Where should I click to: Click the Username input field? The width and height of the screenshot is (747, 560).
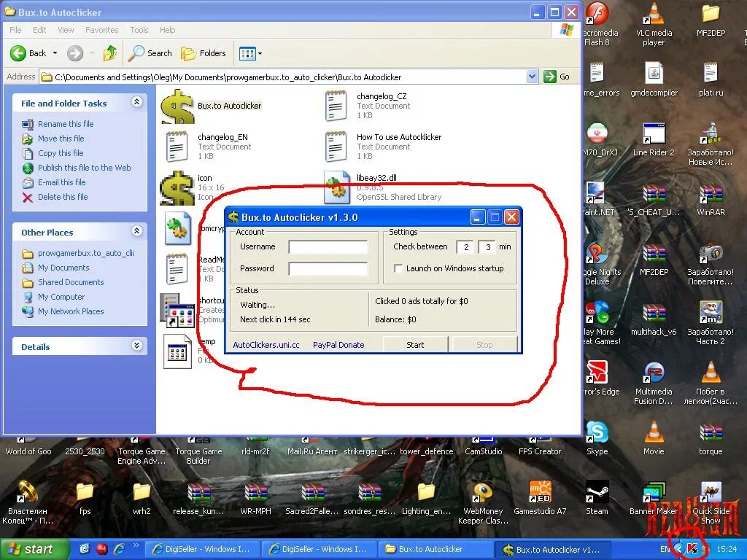click(328, 247)
